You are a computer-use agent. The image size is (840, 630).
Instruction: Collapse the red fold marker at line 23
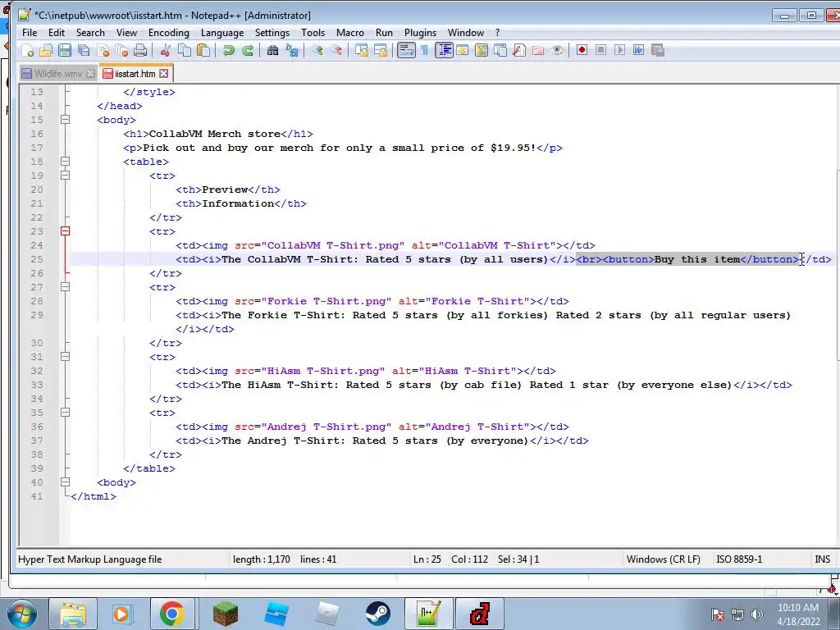65,231
